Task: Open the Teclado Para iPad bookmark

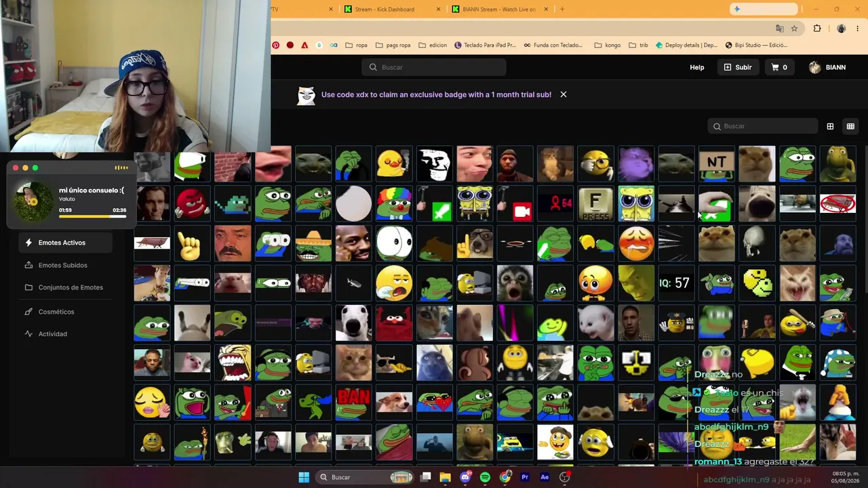Action: click(486, 45)
